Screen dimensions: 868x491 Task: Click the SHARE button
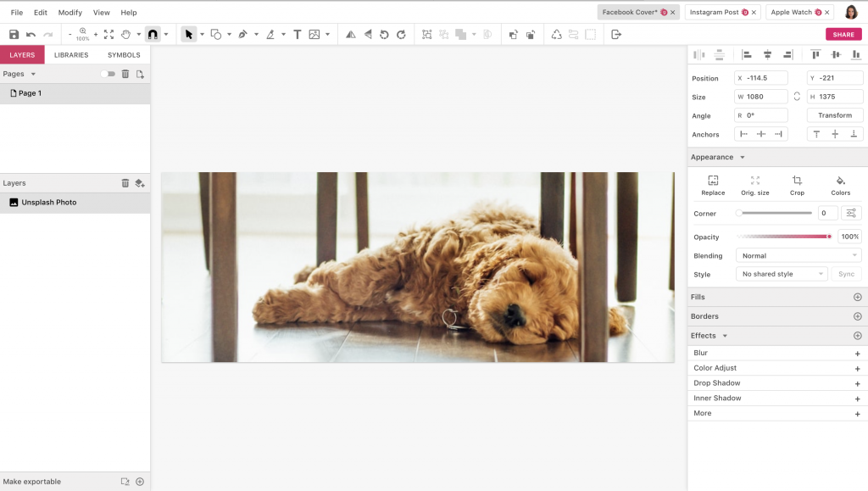[843, 34]
